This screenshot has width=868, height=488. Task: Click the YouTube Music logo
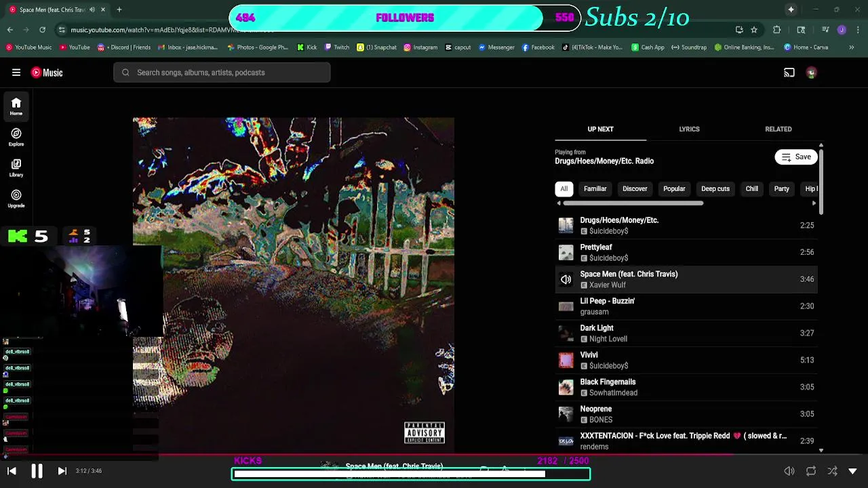(47, 73)
